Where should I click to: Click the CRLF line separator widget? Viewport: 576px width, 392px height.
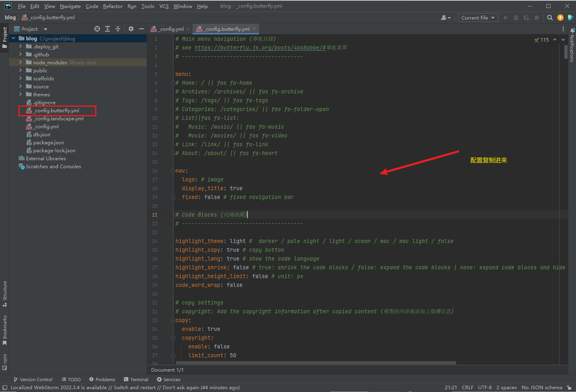pyautogui.click(x=468, y=387)
